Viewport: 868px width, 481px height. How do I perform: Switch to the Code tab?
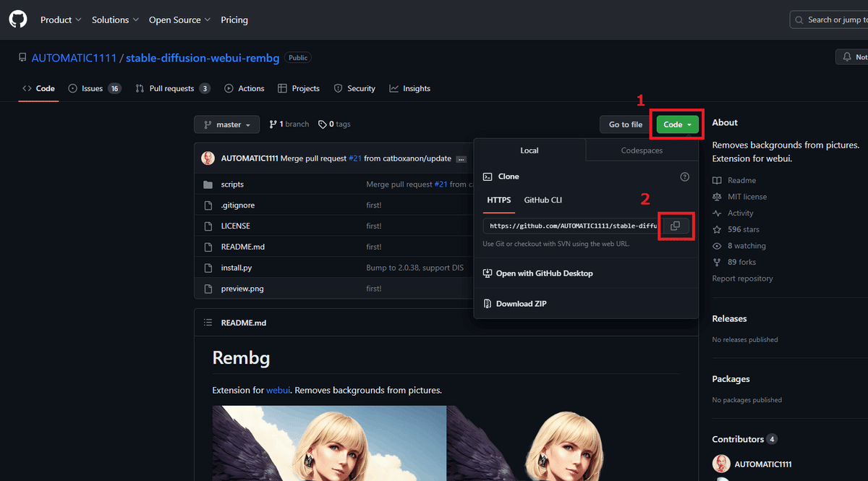point(38,88)
